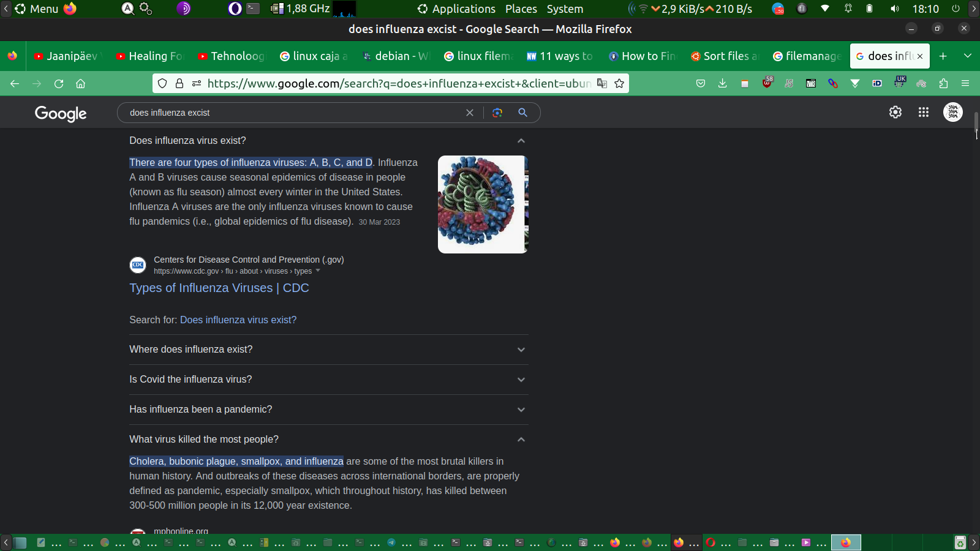Open the clock showing 18:10
Image resolution: width=980 pixels, height=551 pixels.
(x=925, y=9)
